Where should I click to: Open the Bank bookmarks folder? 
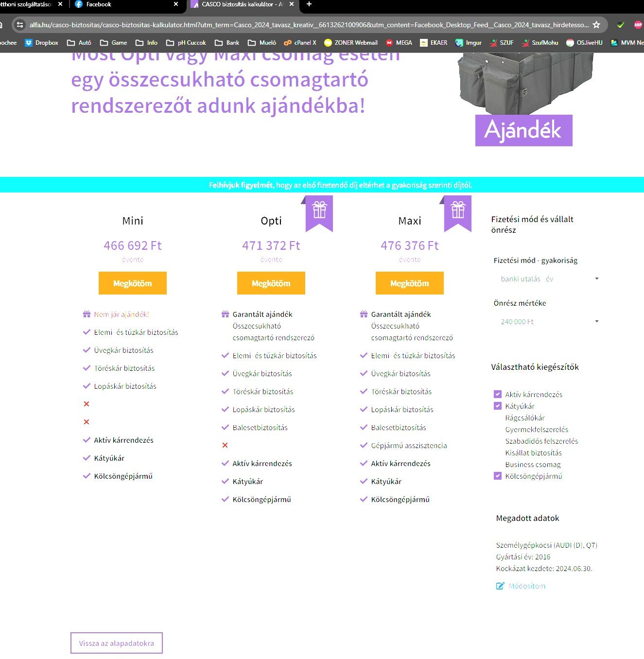[227, 43]
